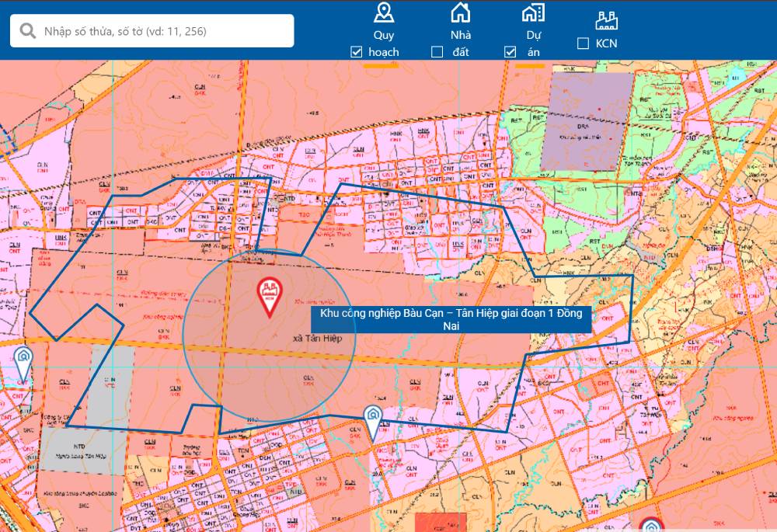The height and width of the screenshot is (532, 777).
Task: Enable the Nhà đất checkbox
Action: 437,52
